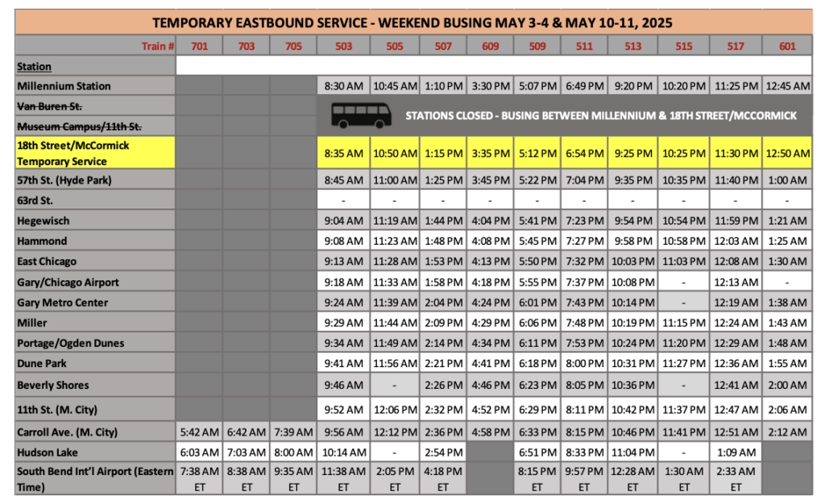Click the Millennium Station row label
Screen dimensions: 825x504
tap(64, 86)
